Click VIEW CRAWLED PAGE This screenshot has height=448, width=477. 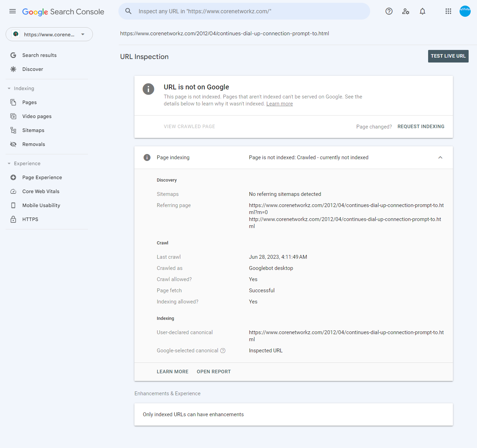tap(189, 126)
